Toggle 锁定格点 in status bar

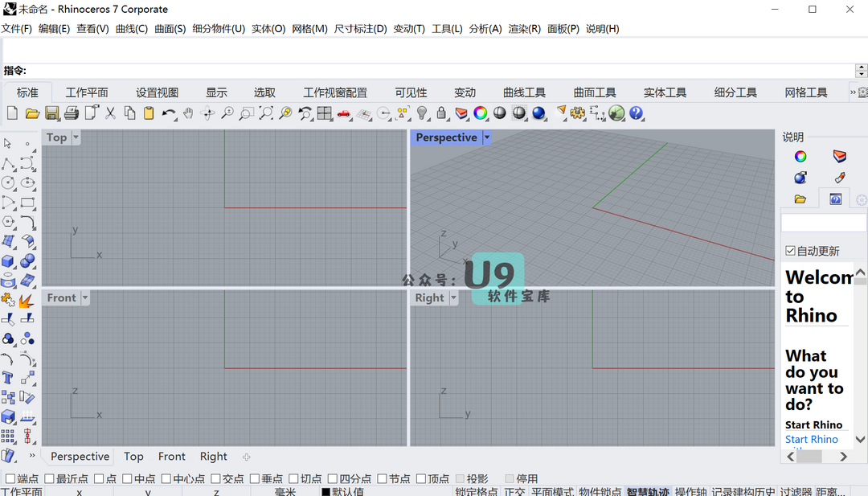tap(476, 491)
